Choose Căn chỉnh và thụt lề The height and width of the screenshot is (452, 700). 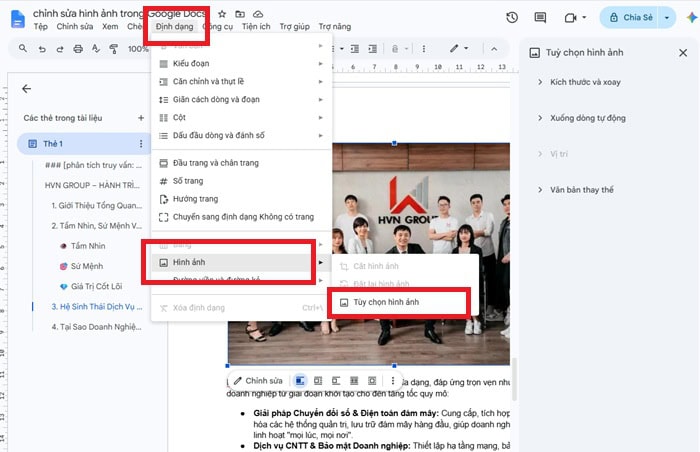[242, 81]
